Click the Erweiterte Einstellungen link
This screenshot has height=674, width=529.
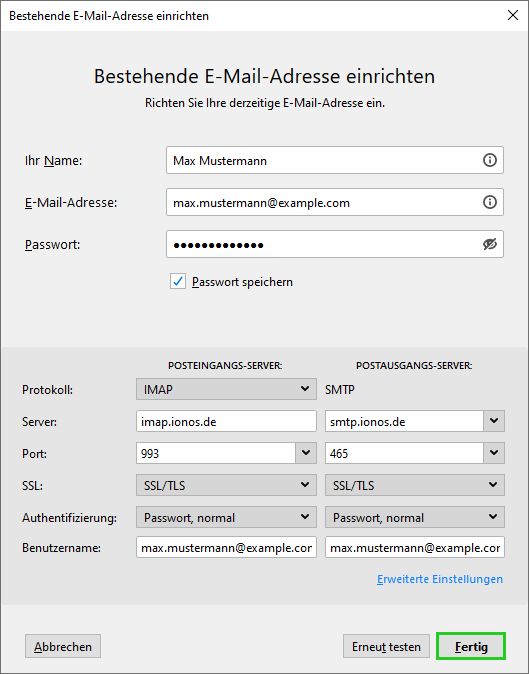click(440, 579)
